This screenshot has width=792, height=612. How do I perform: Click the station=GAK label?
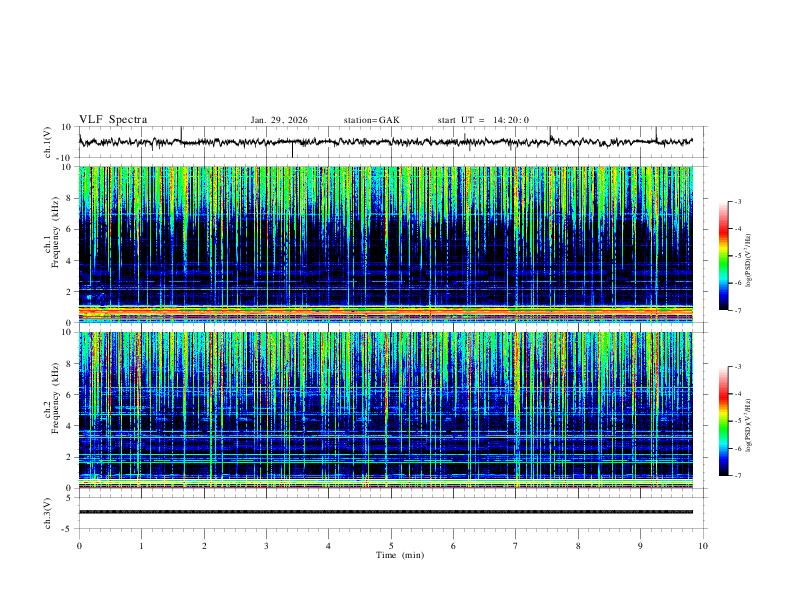371,120
